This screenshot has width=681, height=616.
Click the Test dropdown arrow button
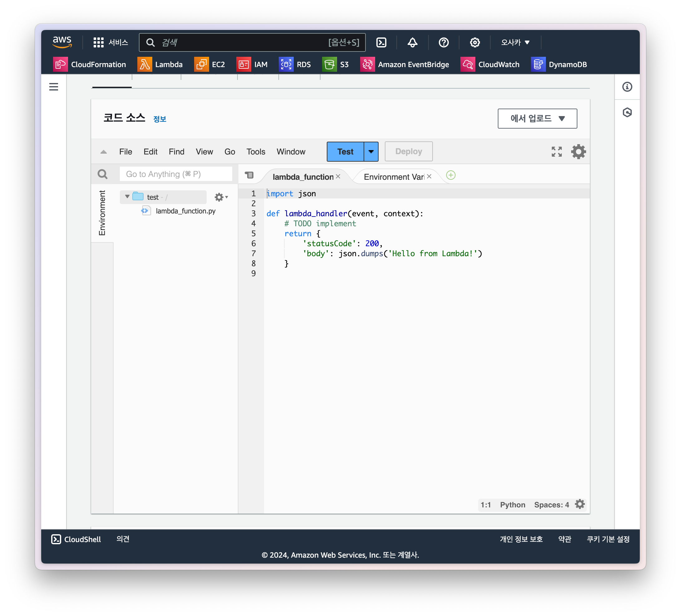[371, 151]
